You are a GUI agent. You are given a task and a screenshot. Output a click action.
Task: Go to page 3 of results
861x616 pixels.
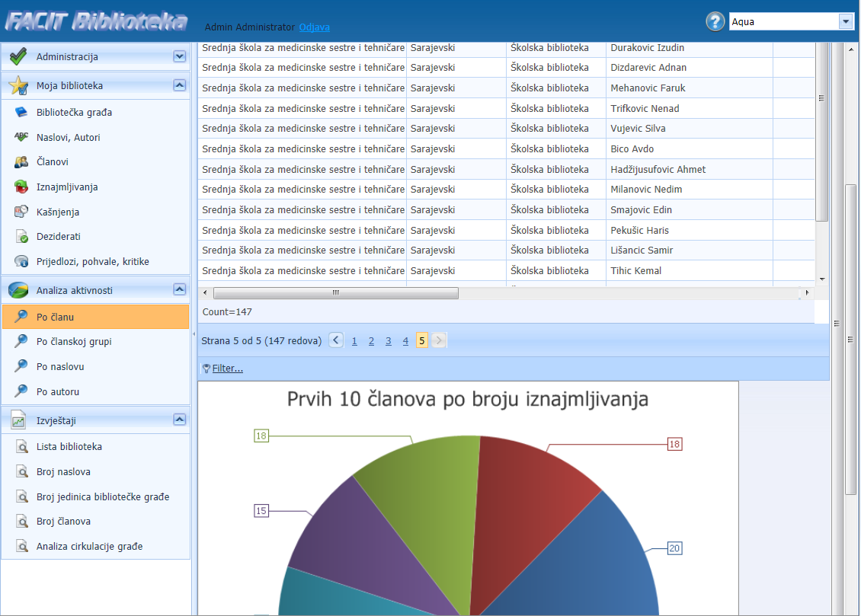(x=388, y=341)
